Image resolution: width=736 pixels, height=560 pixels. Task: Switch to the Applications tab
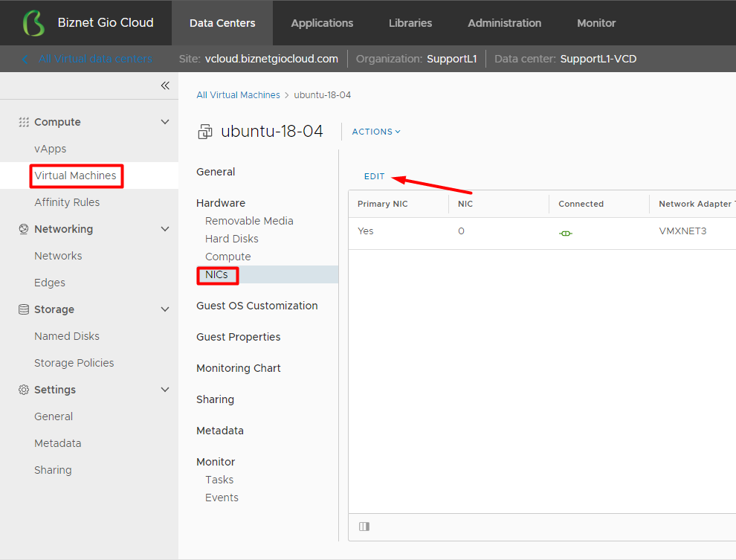[322, 23]
